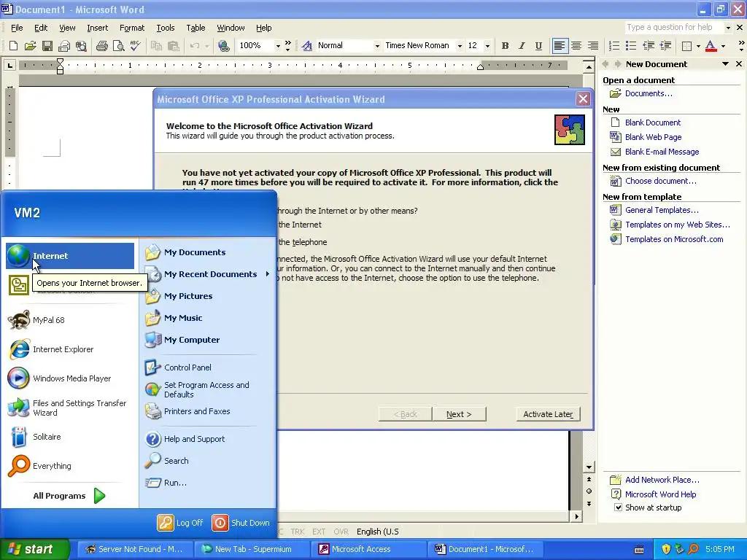Toggle Bold formatting
747x560 pixels.
click(x=505, y=46)
